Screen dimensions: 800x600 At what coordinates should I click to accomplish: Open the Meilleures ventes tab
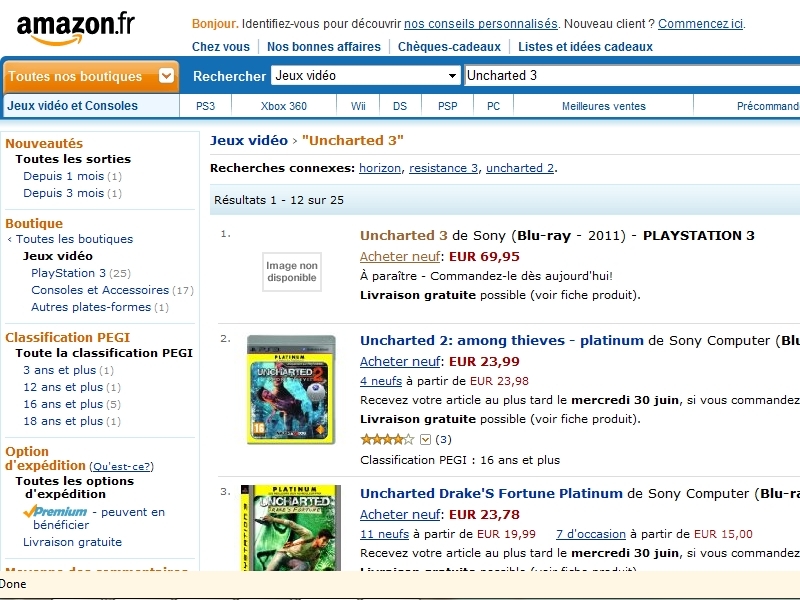point(604,106)
